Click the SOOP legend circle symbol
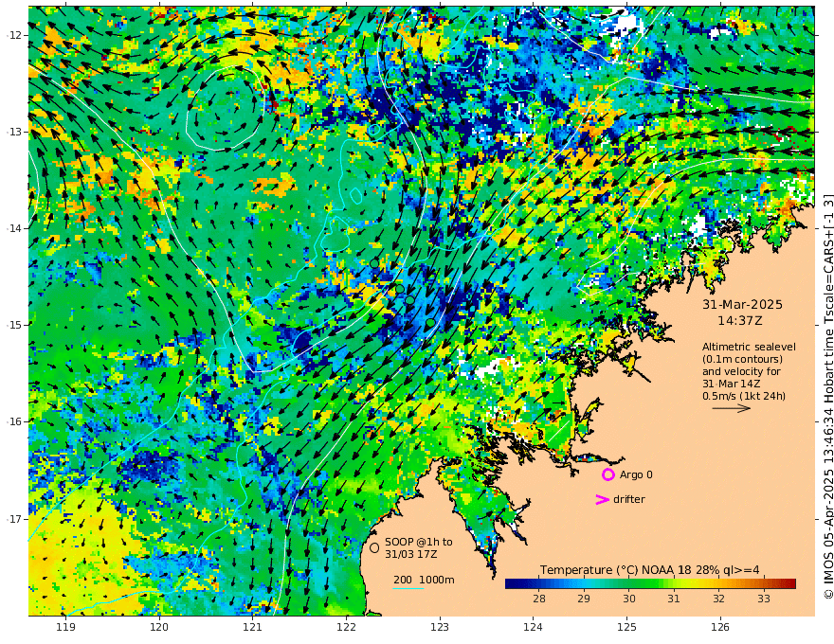834x644 pixels. tap(374, 547)
